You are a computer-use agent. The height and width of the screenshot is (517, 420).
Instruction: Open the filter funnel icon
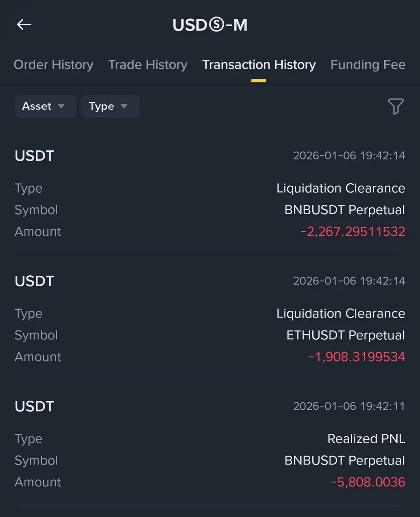coord(395,106)
